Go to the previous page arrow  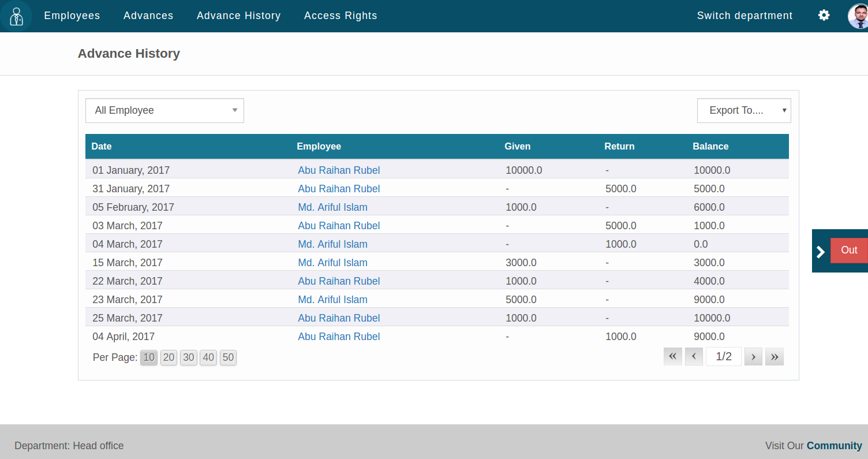[694, 357]
